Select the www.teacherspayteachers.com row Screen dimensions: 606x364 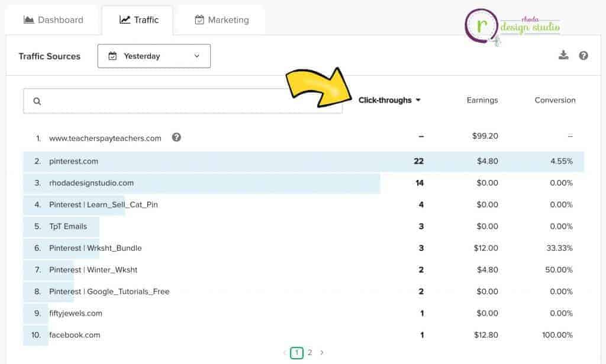(x=304, y=137)
